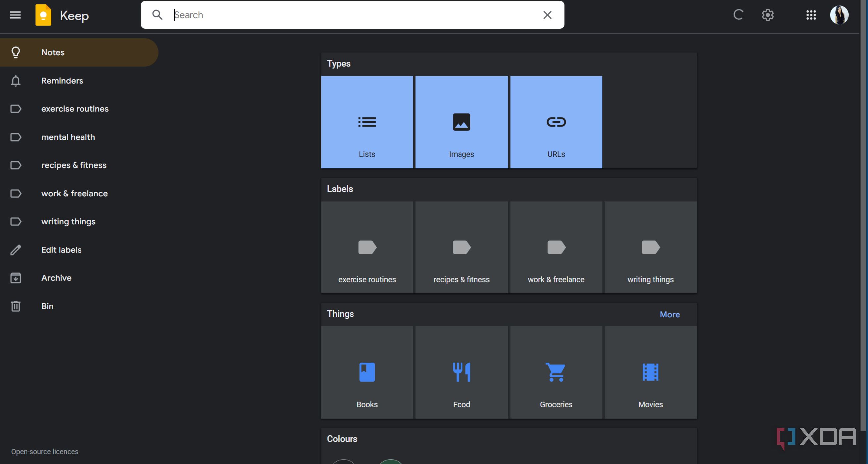Image resolution: width=868 pixels, height=464 pixels.
Task: Filter by URLs type tile
Action: pos(556,122)
